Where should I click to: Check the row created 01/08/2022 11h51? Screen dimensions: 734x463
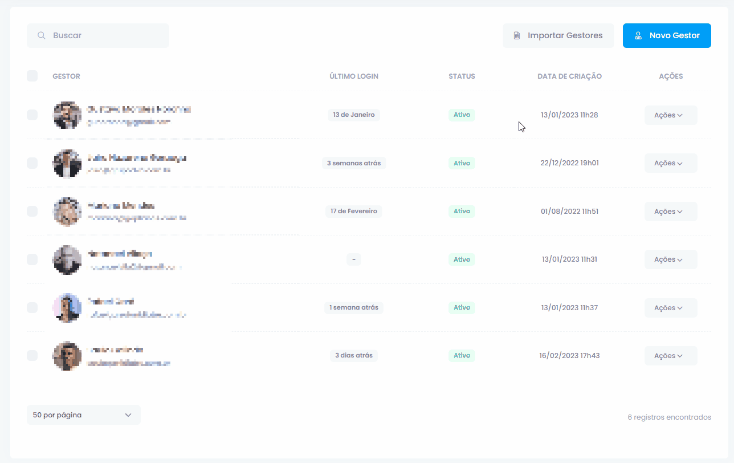click(x=32, y=211)
